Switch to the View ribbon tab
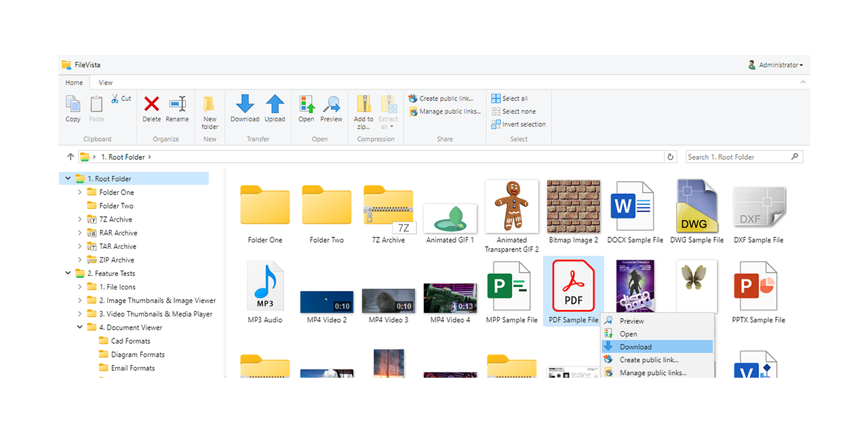 coord(106,83)
